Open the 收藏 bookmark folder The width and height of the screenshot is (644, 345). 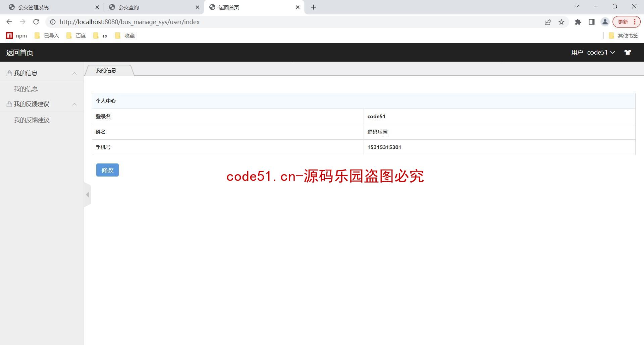(x=125, y=36)
